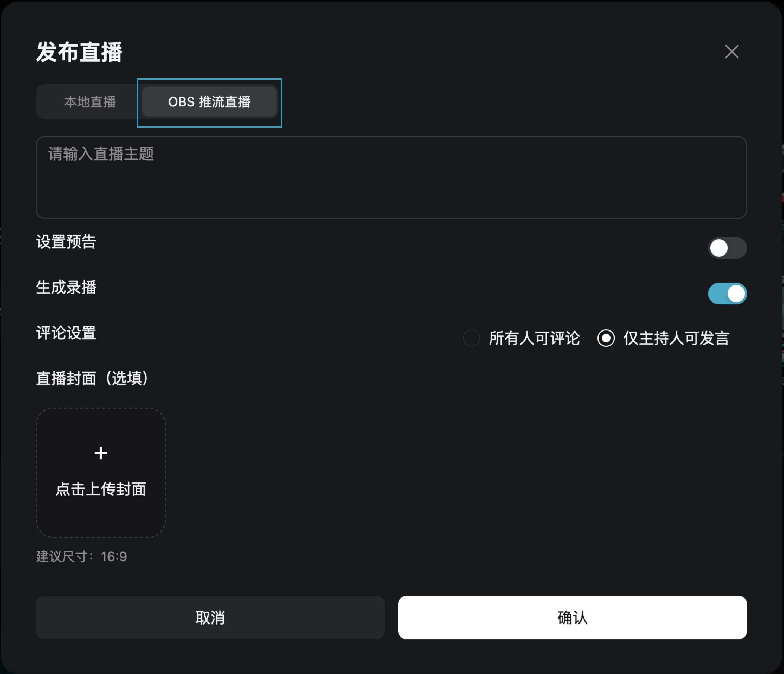
Task: Select the 仅主持人可发言 radio circle
Action: click(x=606, y=338)
